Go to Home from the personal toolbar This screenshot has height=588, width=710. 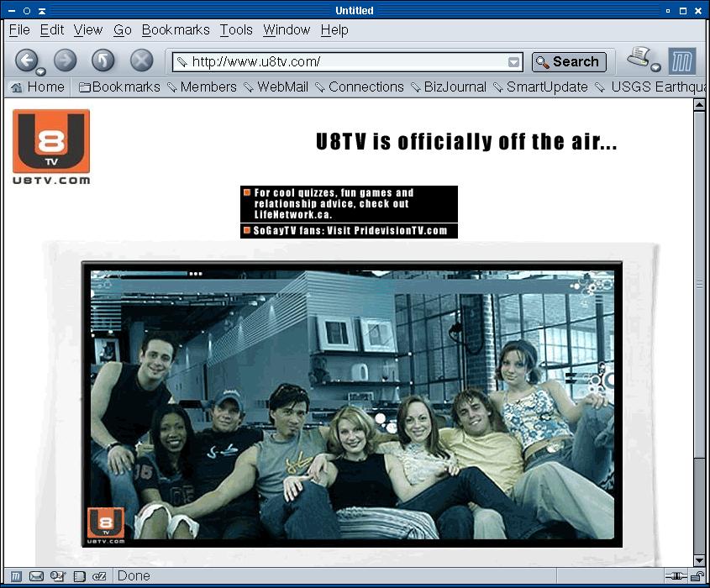click(x=38, y=87)
